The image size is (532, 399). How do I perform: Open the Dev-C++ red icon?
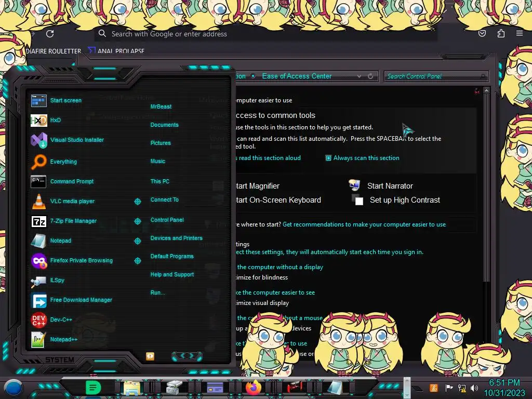pos(38,320)
